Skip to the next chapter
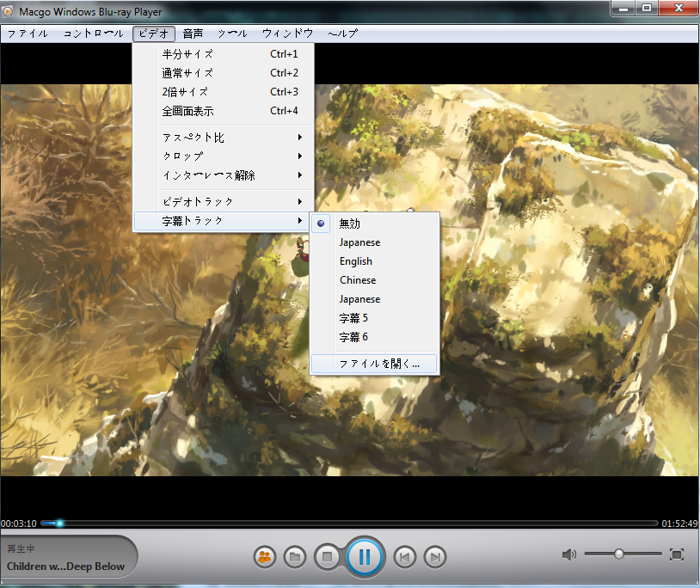Viewport: 700px width, 588px height. [435, 556]
